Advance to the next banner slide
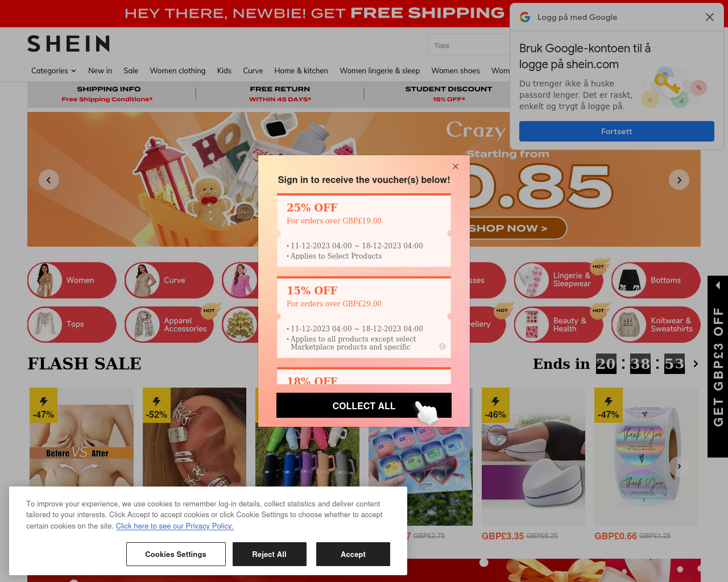Image resolution: width=728 pixels, height=582 pixels. point(679,180)
